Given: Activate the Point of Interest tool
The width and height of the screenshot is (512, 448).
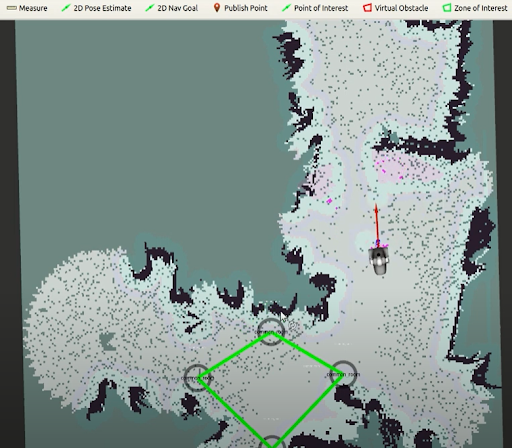Looking at the screenshot, I should coord(315,8).
